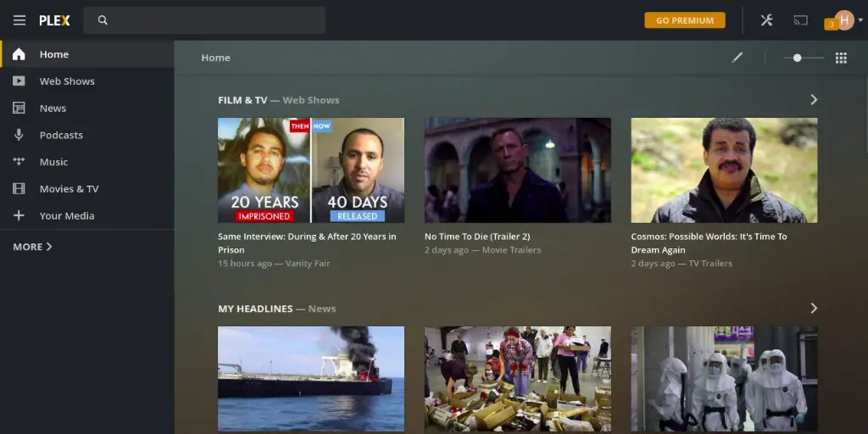Open the 20 Years Imprisoned thumbnail
Screen dimensions: 868x434
point(311,170)
